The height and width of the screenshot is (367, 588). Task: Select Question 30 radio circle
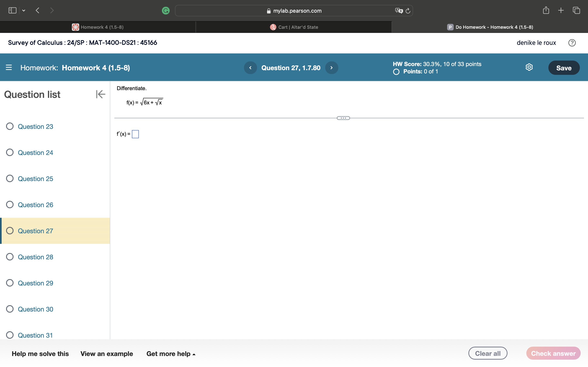click(x=10, y=309)
